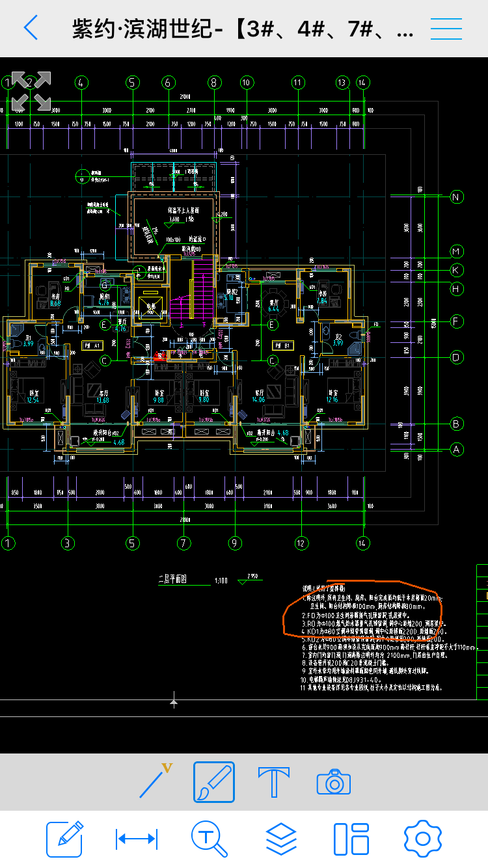Tap axis bubble N on right side

pos(456,197)
